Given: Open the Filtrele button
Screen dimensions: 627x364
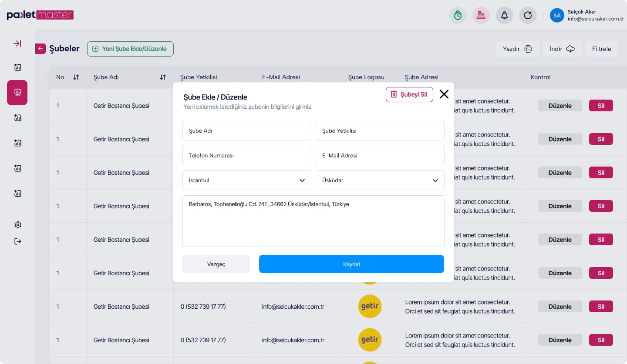Looking at the screenshot, I should 602,49.
